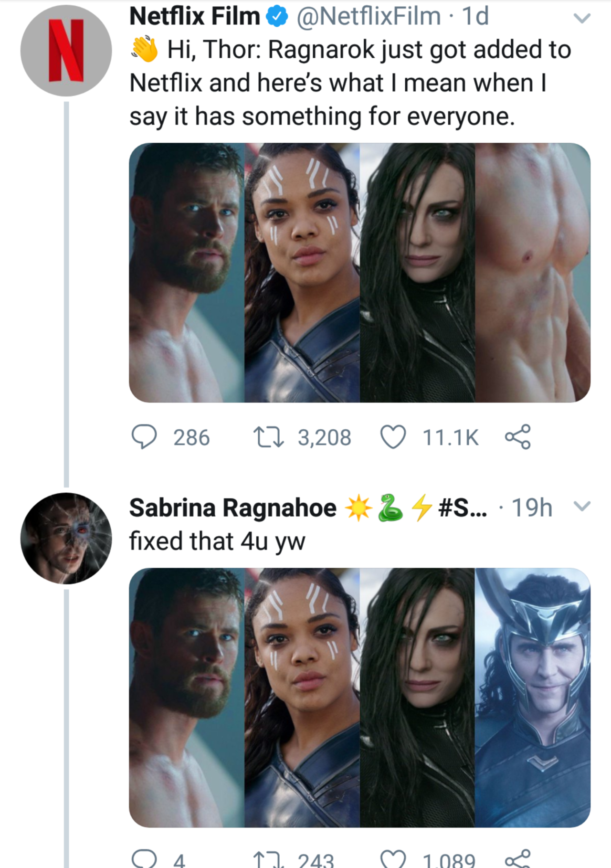Open the shirtless torso image in Netflix tweet

point(533,272)
